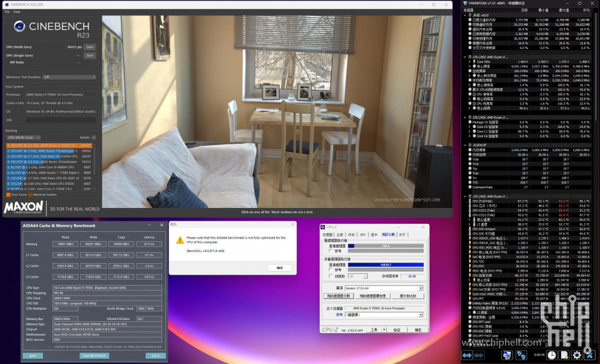Click the Cinebench Info input field
Viewport: 600px width, 364px height.
[61, 120]
